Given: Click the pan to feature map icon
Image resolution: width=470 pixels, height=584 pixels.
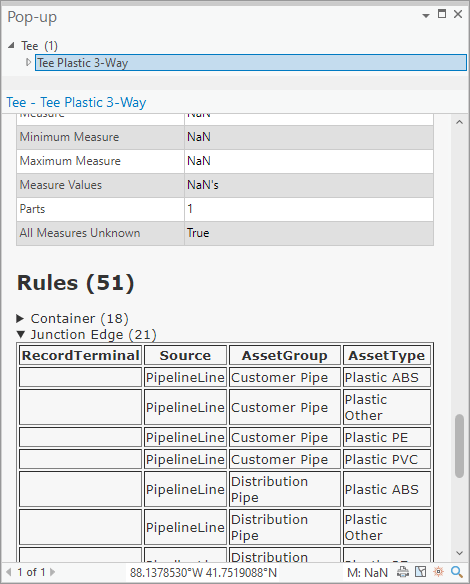Looking at the screenshot, I should (420, 571).
